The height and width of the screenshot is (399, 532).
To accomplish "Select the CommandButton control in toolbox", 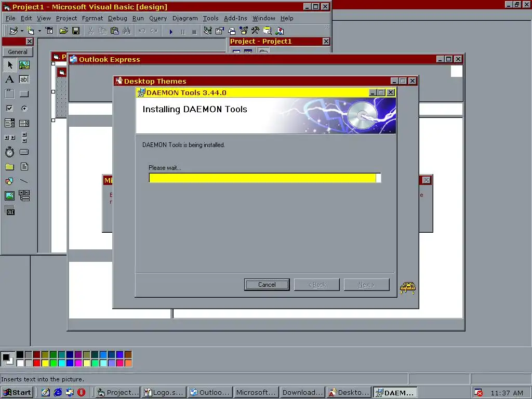I will point(24,94).
